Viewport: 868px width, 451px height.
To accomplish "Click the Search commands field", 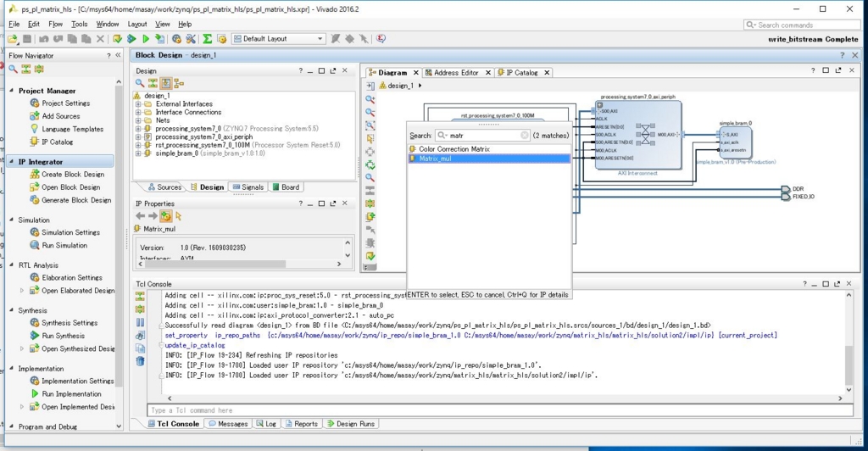I will [802, 25].
